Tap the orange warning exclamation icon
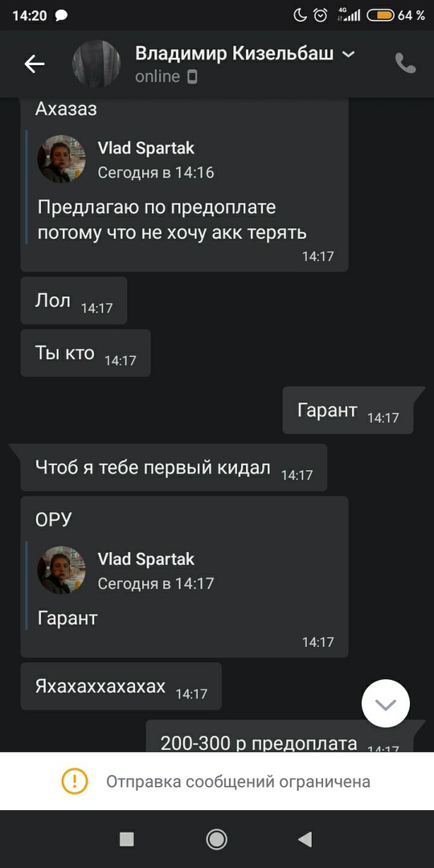 pos(74,782)
